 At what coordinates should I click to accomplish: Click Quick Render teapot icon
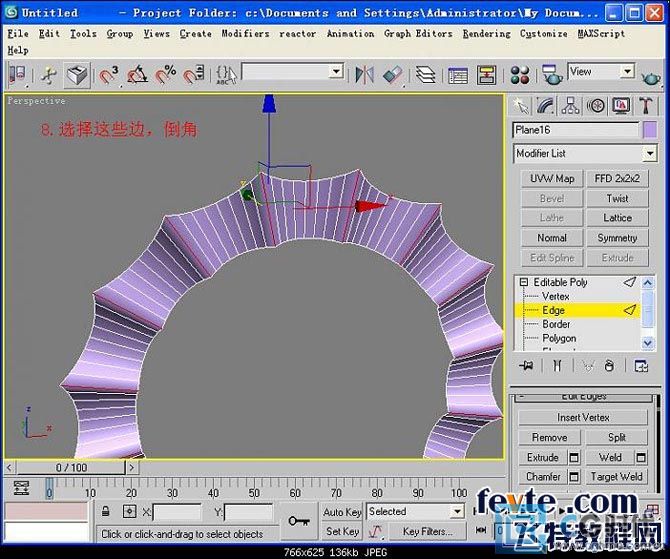pos(651,78)
